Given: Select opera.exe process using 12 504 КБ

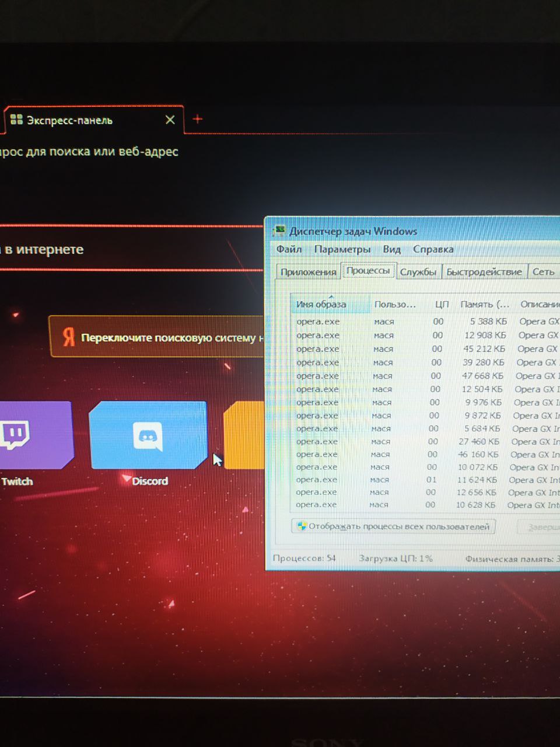Looking at the screenshot, I should [x=426, y=389].
